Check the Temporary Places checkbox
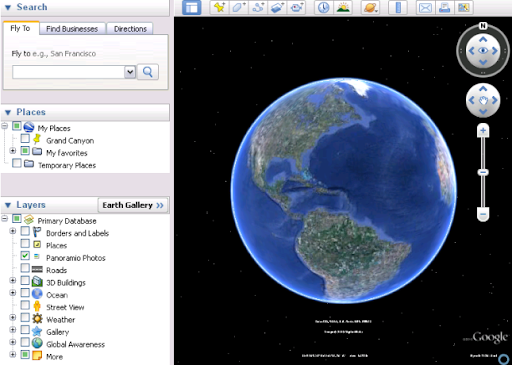The width and height of the screenshot is (512, 365). (x=17, y=163)
